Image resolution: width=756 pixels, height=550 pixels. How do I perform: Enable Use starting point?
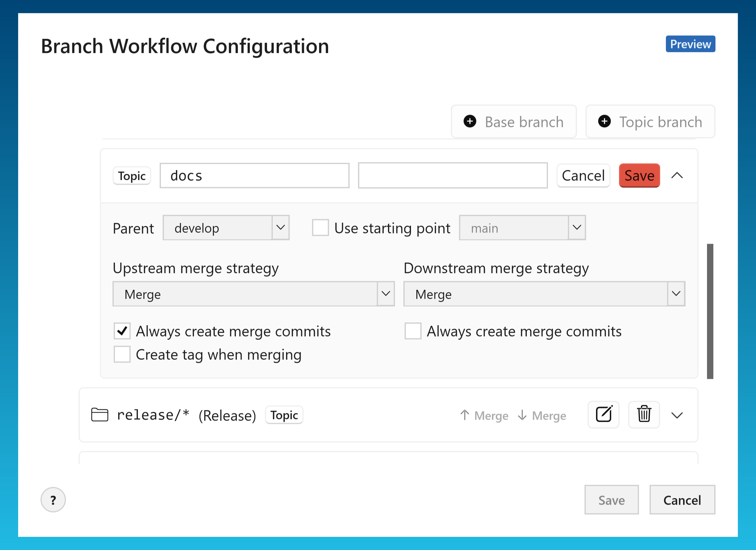pyautogui.click(x=320, y=228)
